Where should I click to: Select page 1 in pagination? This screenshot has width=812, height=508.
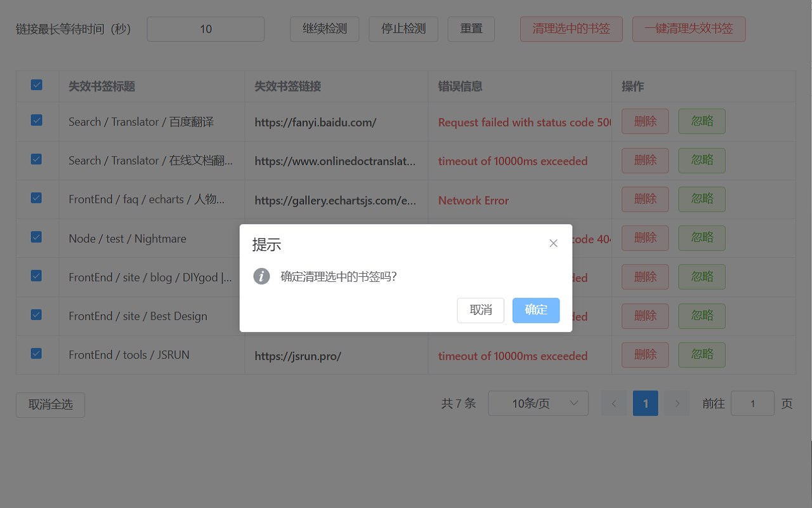(645, 403)
